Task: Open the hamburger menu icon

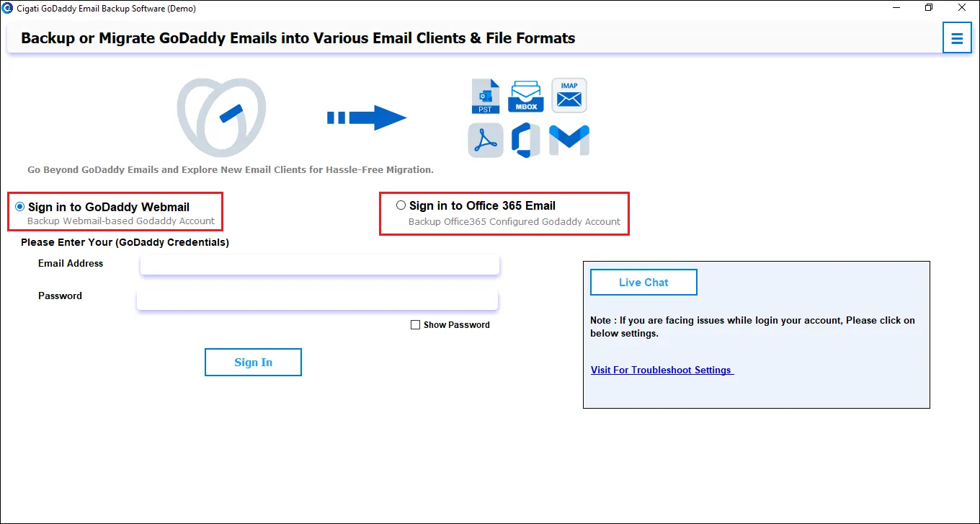Action: pyautogui.click(x=957, y=38)
